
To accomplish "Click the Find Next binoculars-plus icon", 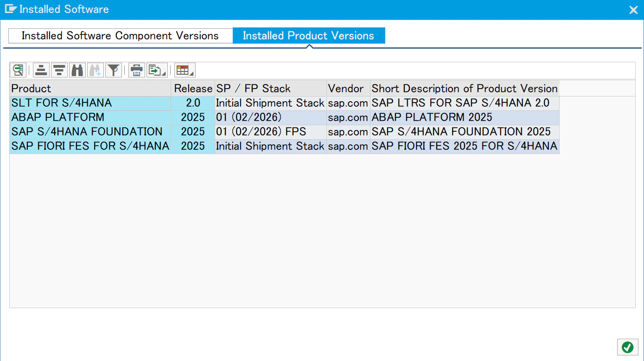I will [x=96, y=71].
